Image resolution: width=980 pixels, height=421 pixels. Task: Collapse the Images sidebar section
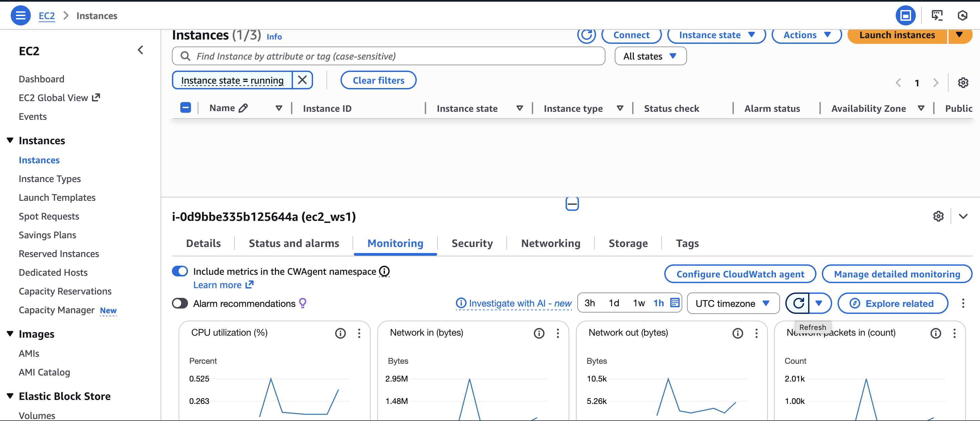pyautogui.click(x=10, y=334)
